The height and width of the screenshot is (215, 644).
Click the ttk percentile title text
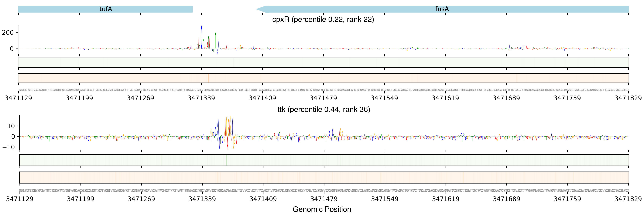tap(323, 110)
